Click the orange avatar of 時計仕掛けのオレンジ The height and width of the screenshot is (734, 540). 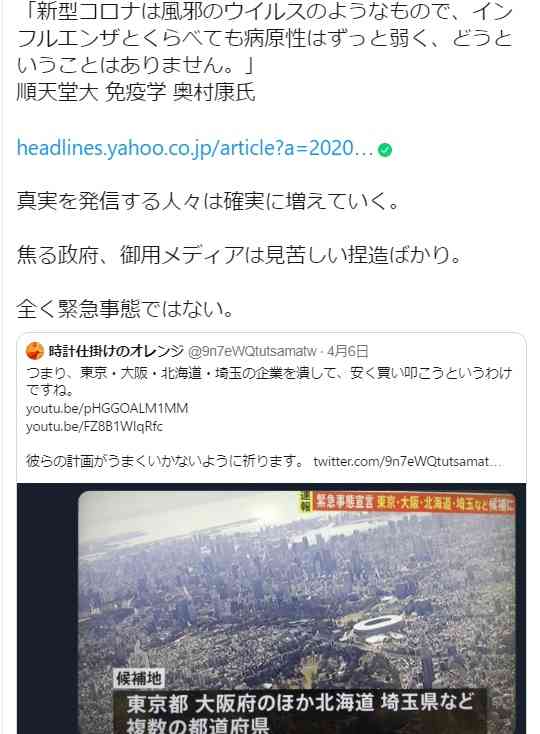(35, 351)
